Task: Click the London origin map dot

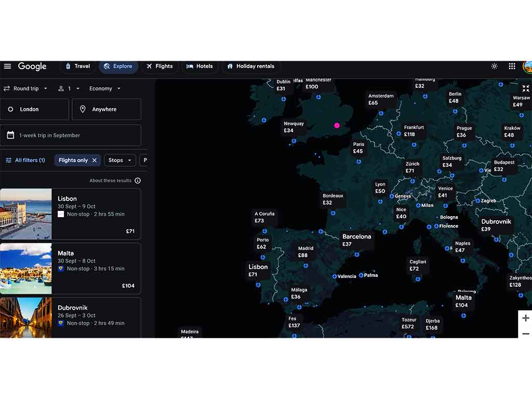Action: point(337,125)
